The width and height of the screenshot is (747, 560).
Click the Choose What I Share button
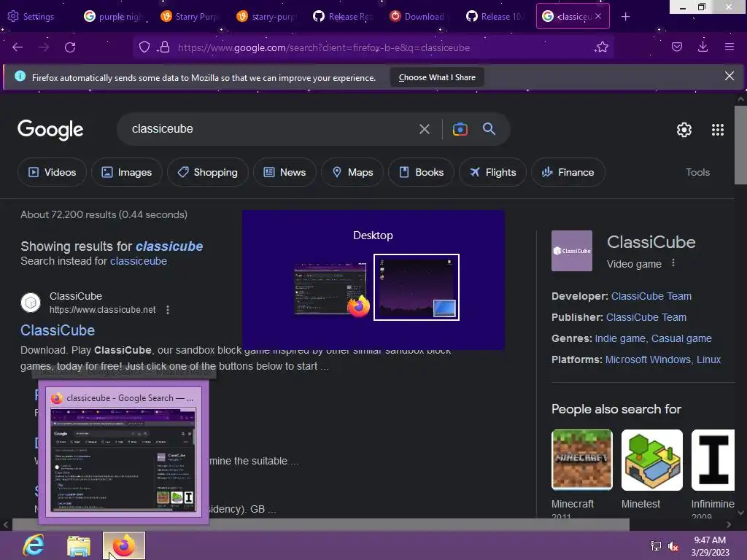[437, 77]
